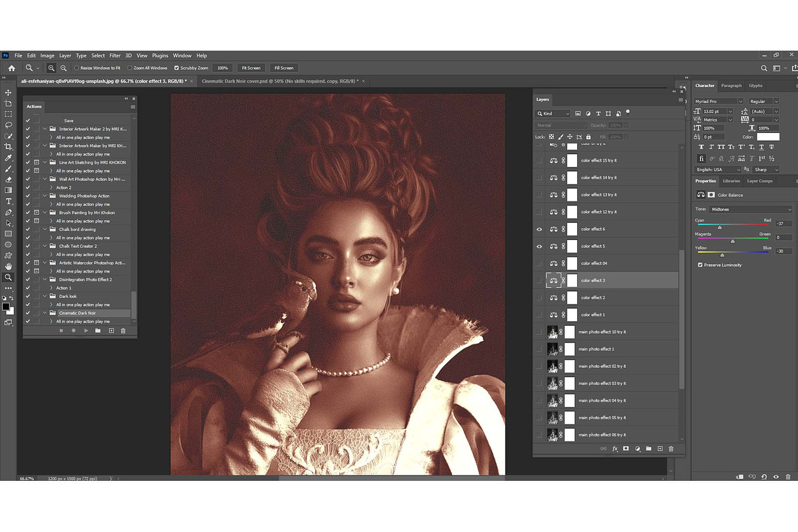Open Search icon at top right
The image size is (798, 532).
(x=764, y=68)
